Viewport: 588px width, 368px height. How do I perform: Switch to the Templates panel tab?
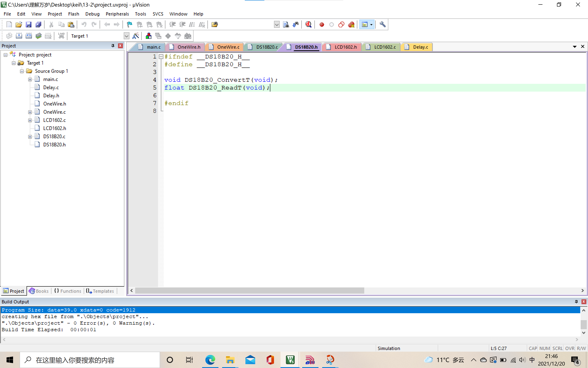[x=100, y=291]
